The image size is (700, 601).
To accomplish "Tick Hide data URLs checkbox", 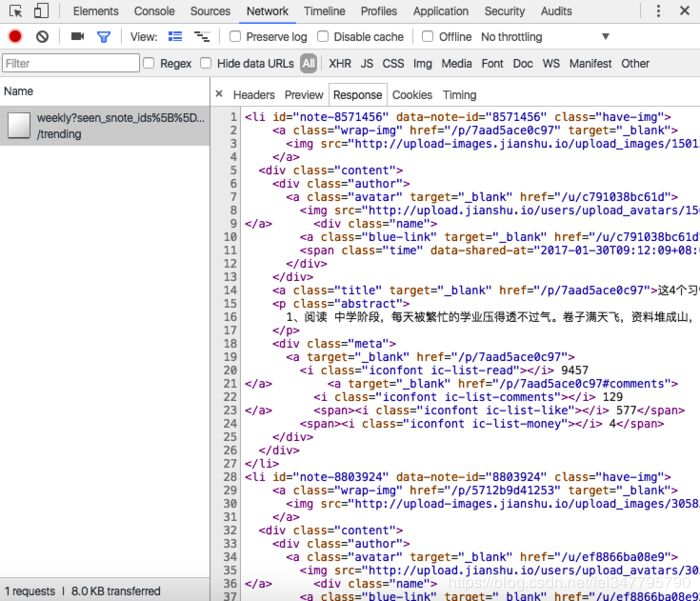I will pos(205,63).
